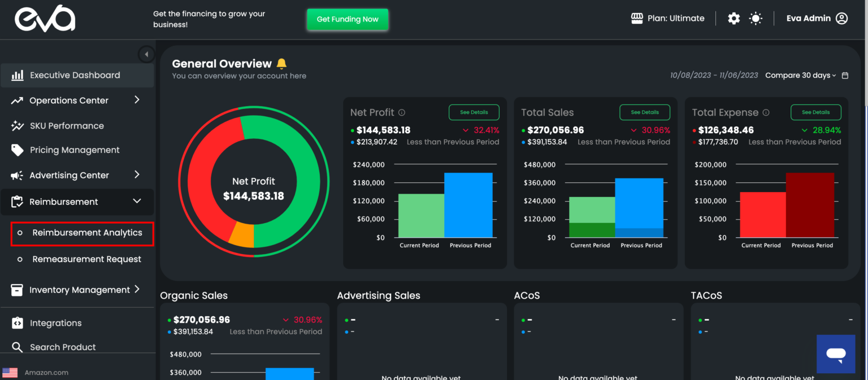Open the Executive Dashboard sidebar icon
868x380 pixels.
pyautogui.click(x=15, y=75)
